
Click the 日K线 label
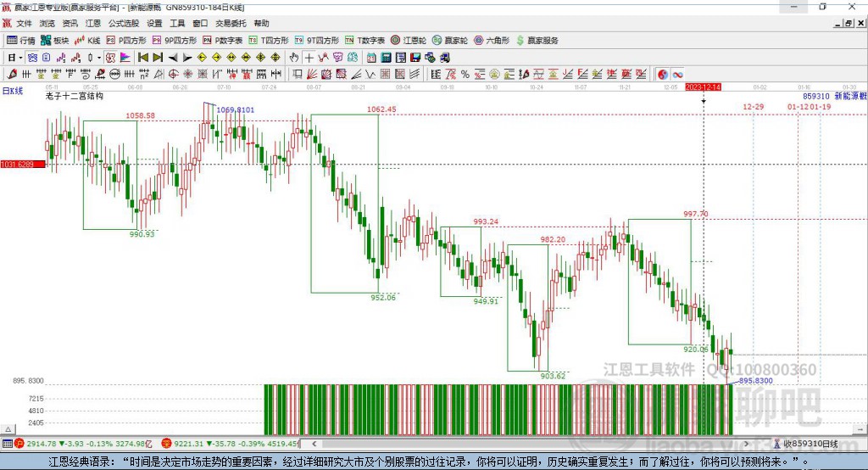13,91
